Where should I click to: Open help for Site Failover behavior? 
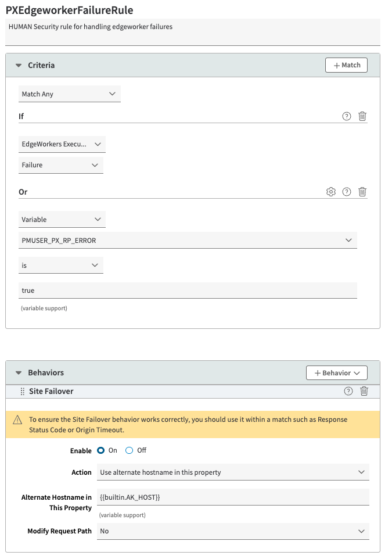pos(348,391)
